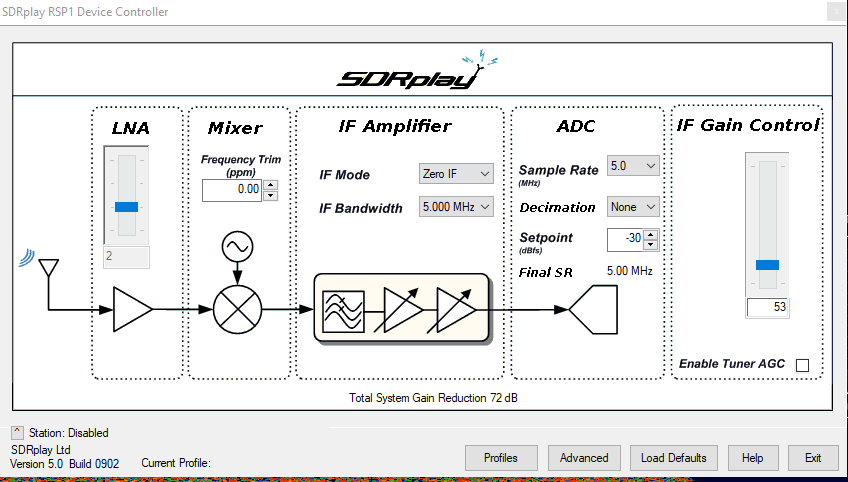Image resolution: width=848 pixels, height=482 pixels.
Task: Increase the Setpoint dBfs value
Action: (x=651, y=234)
